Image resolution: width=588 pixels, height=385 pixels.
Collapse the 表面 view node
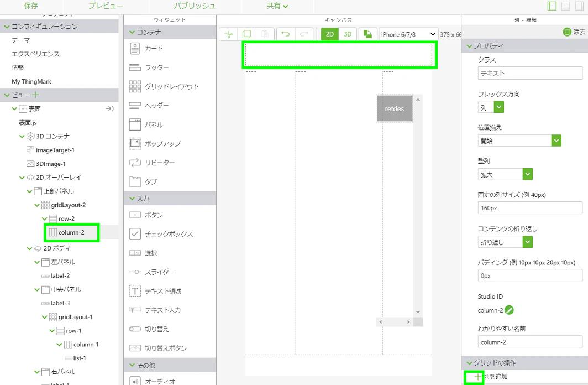click(14, 109)
